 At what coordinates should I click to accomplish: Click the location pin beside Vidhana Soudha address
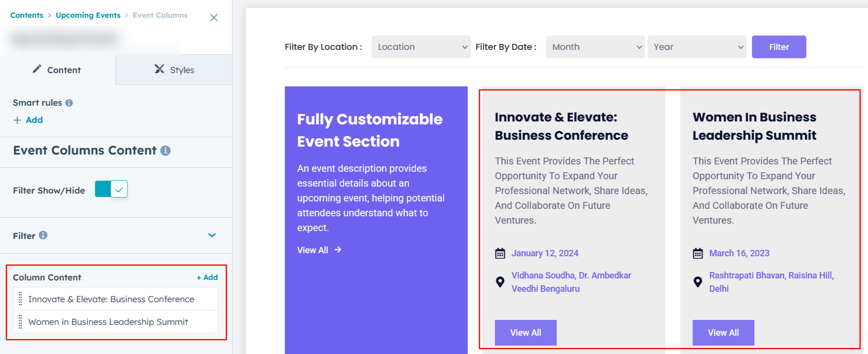pos(500,282)
